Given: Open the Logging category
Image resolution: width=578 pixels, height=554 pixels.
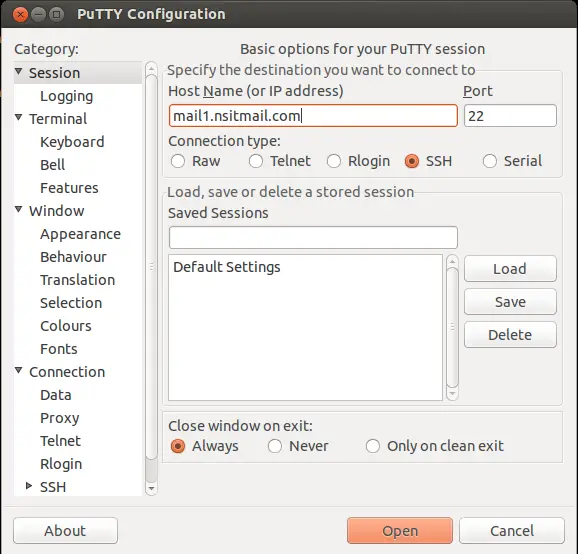Looking at the screenshot, I should pos(66,96).
